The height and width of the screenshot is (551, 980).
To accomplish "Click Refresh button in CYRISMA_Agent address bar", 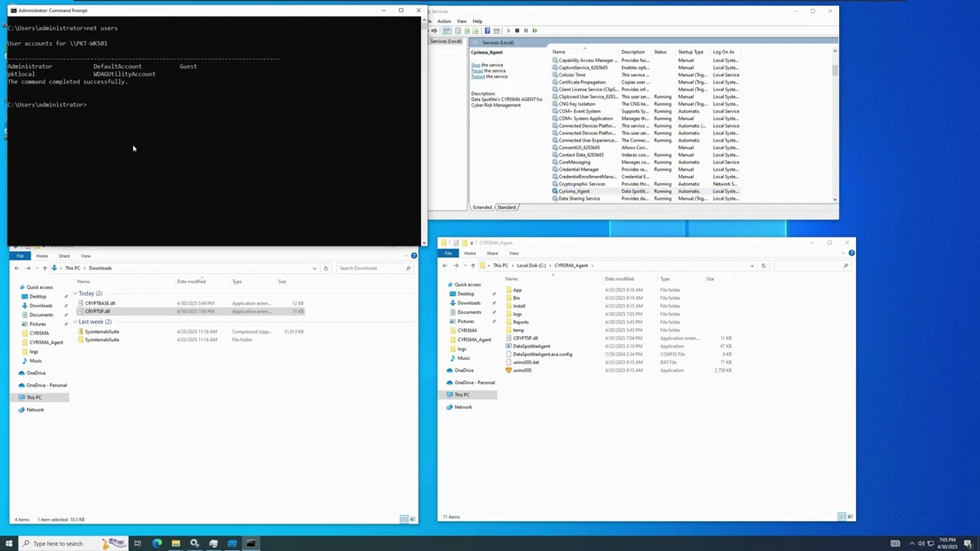I will click(x=763, y=266).
